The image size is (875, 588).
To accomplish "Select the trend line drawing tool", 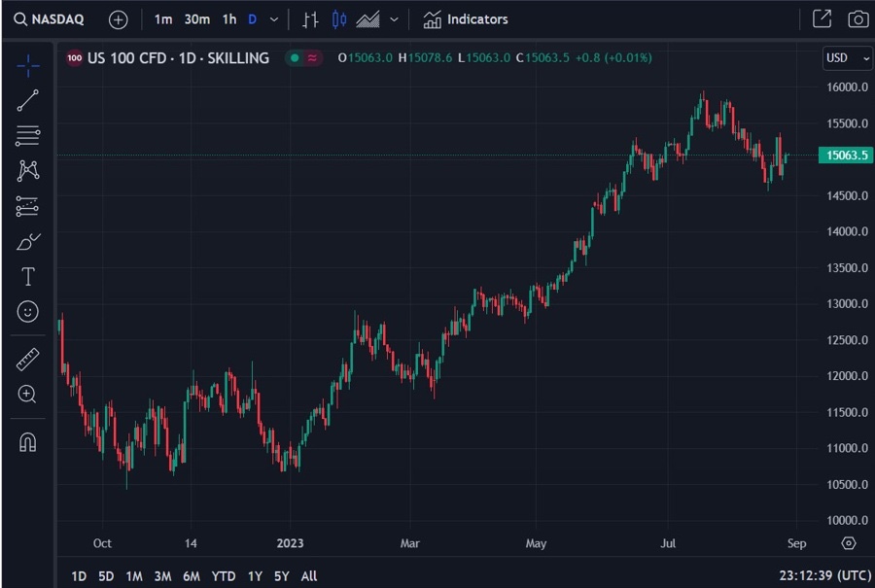I will [x=28, y=101].
